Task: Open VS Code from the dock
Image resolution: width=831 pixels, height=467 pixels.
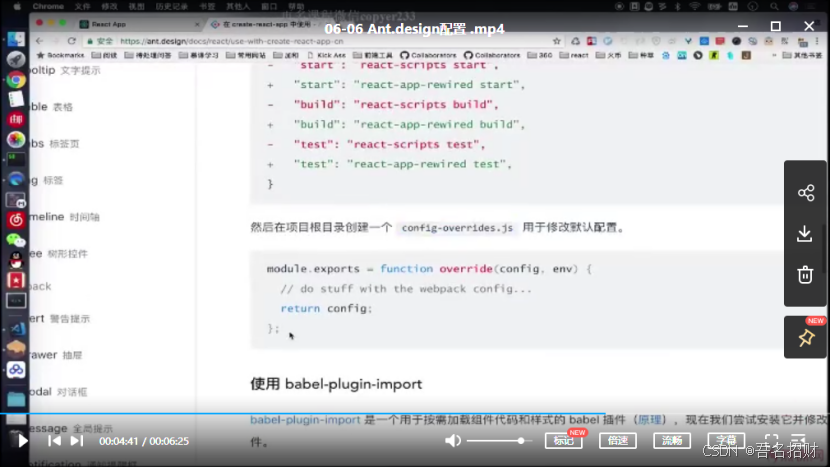Action: (x=15, y=329)
